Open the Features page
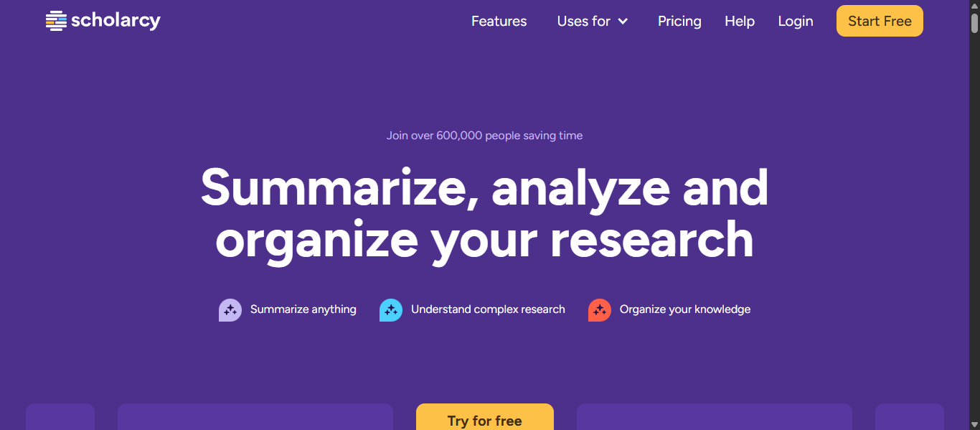The height and width of the screenshot is (430, 980). [499, 22]
